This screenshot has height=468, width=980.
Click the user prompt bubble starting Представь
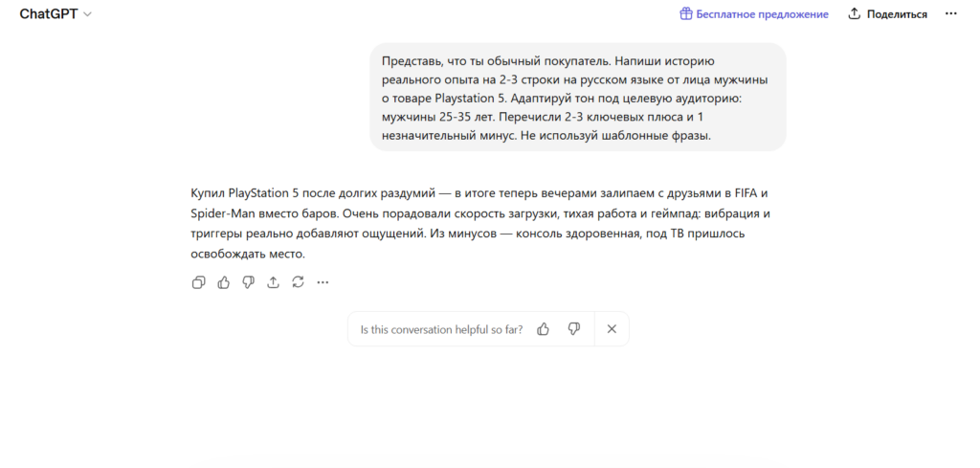[x=578, y=97]
